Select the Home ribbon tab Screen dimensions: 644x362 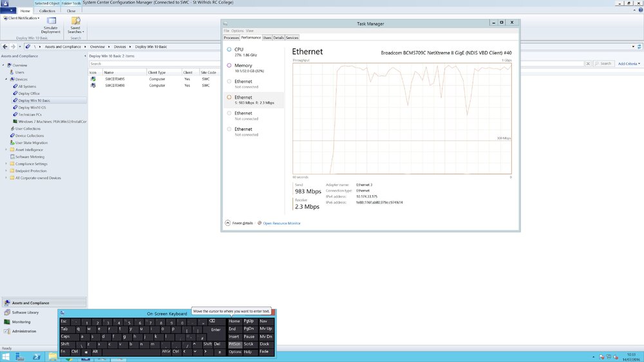(25, 11)
